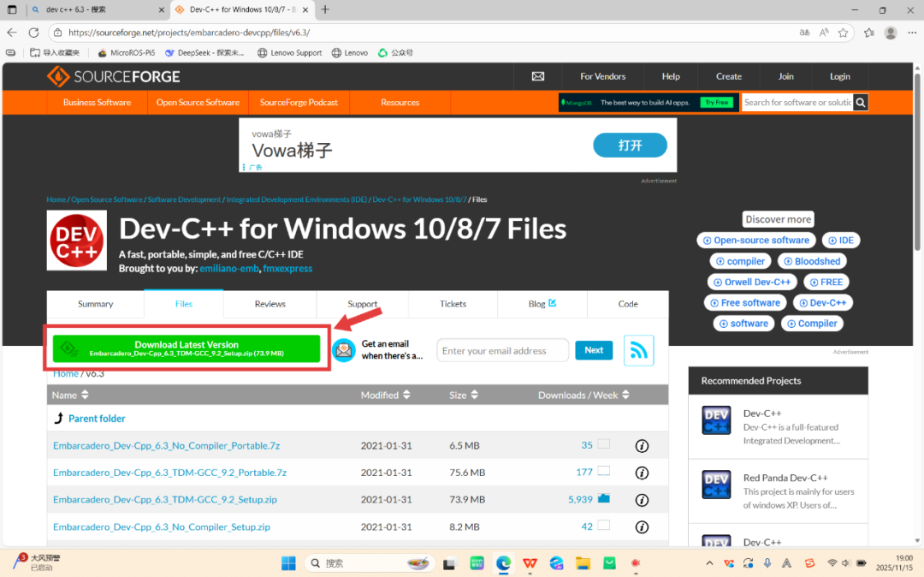Open Lenovo Support bookmark
The image size is (924, 577).
coord(290,52)
